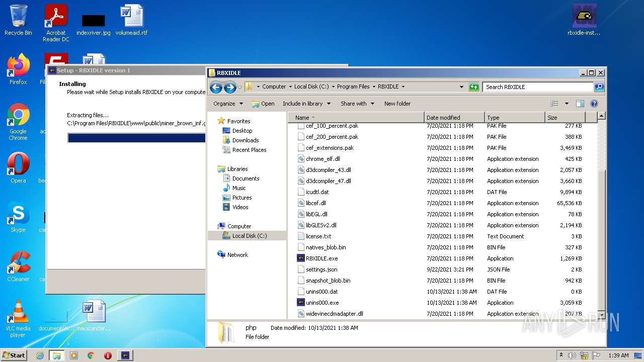Open Include in library dropdown
The image size is (644, 362).
[306, 104]
